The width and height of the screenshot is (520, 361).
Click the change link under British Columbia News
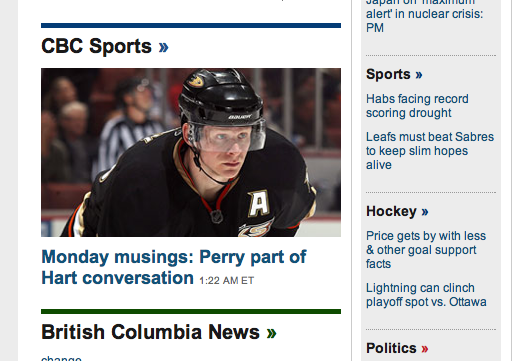click(x=61, y=358)
